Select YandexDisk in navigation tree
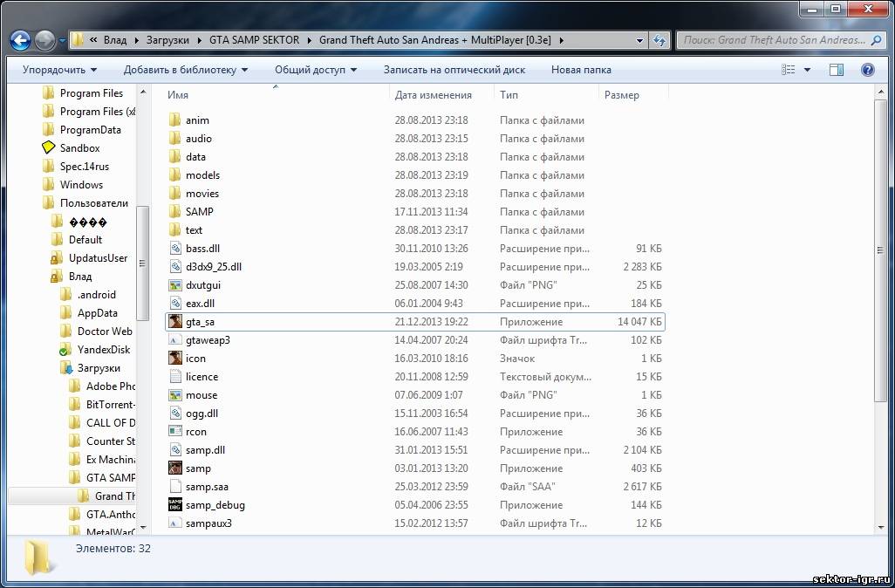The height and width of the screenshot is (588, 895). coord(103,349)
